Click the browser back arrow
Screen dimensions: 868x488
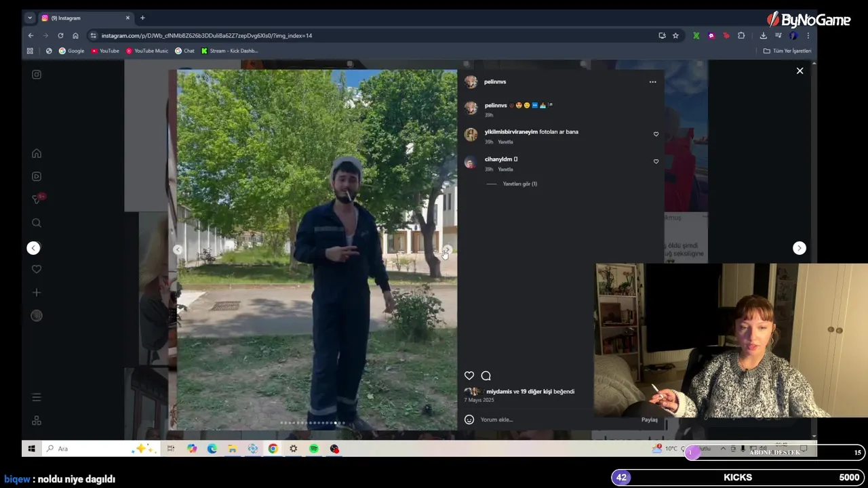[x=31, y=35]
